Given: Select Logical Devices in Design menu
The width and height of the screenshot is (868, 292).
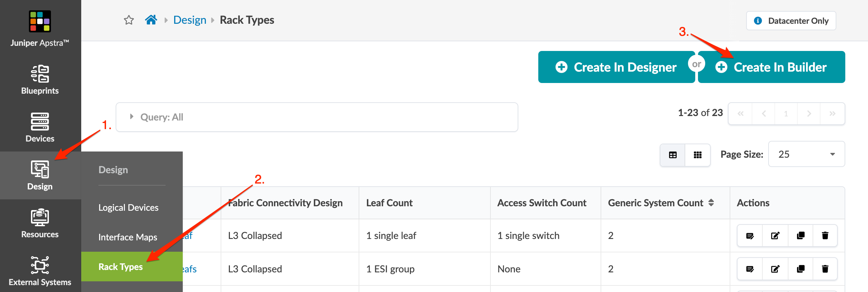Looking at the screenshot, I should click(x=128, y=208).
